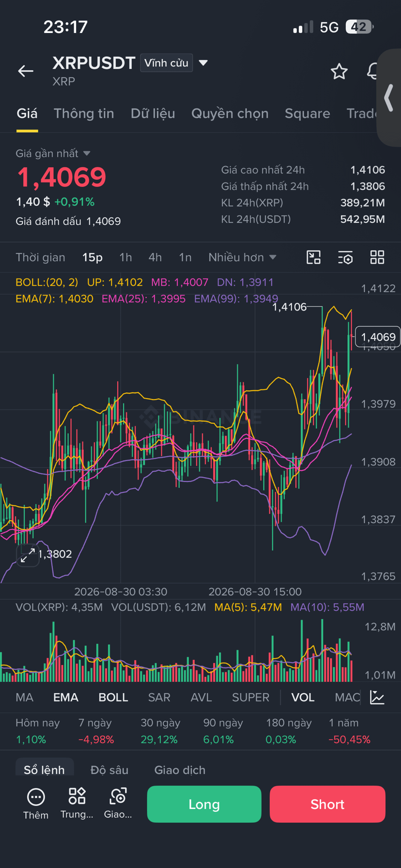Open Nhiều hơn timeframe dropdown

pos(242,257)
